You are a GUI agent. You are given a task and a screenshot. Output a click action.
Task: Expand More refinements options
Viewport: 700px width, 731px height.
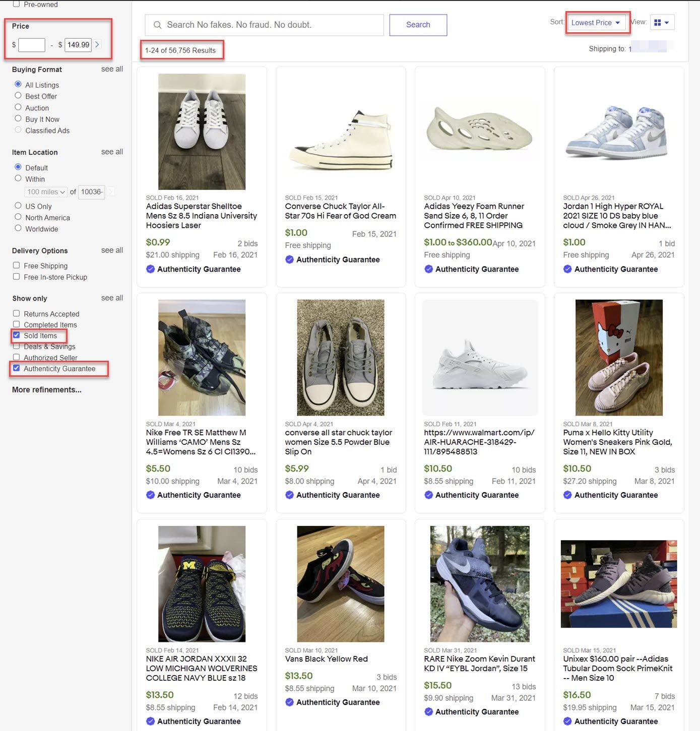click(x=47, y=390)
